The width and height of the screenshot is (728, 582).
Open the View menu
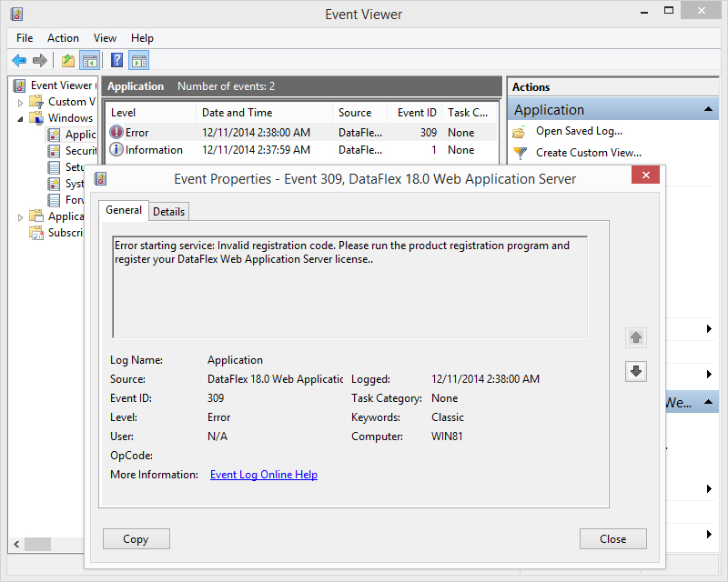click(x=105, y=38)
